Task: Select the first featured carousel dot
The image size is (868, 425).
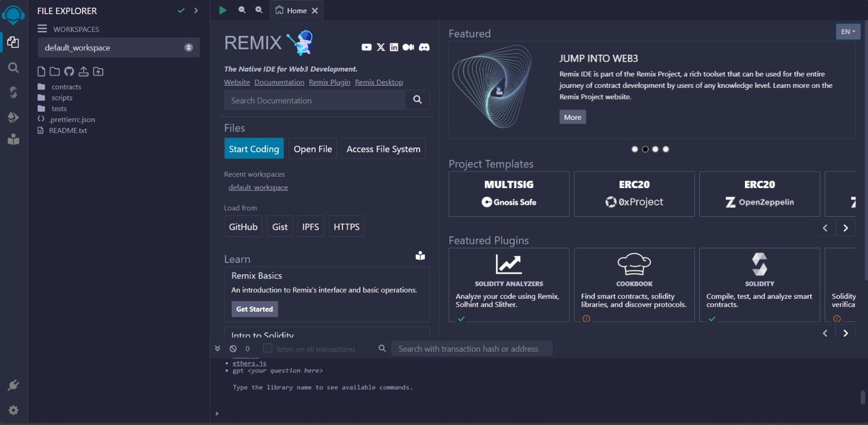Action: click(635, 149)
